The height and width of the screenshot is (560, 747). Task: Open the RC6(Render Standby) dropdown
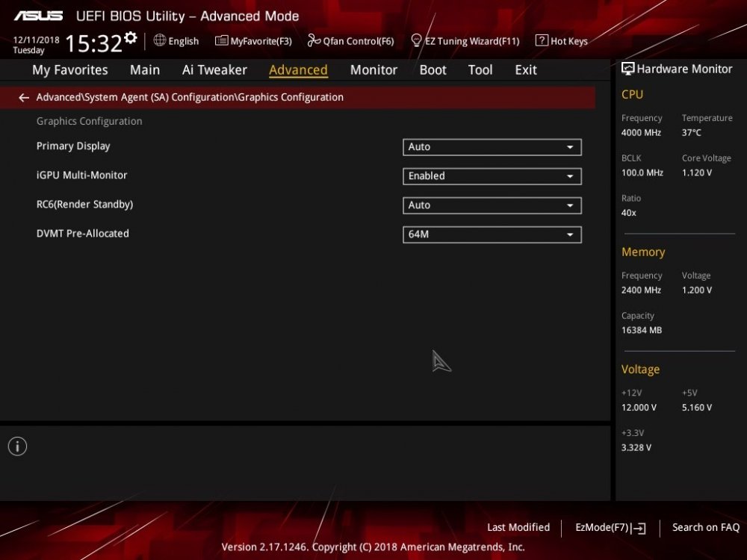pos(492,205)
